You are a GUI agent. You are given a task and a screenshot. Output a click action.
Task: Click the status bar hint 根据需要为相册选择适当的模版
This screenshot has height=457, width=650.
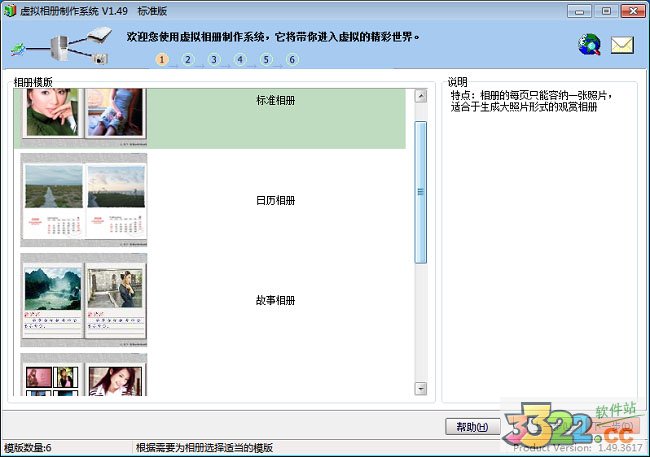tap(204, 448)
